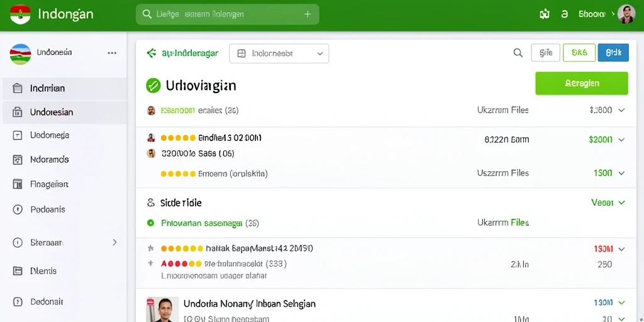Click the Undonesin workspace logo in sidebar
Screen dimensions: 644x322
click(x=20, y=54)
